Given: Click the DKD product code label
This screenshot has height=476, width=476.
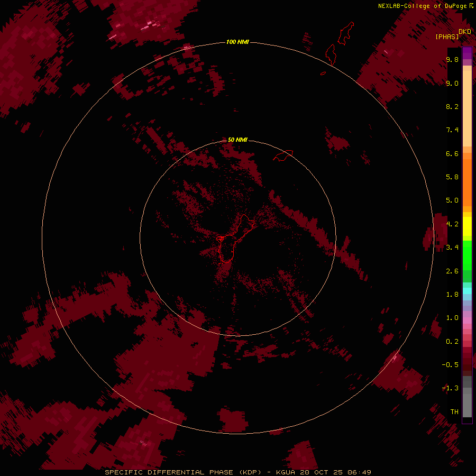Looking at the screenshot, I should pyautogui.click(x=465, y=32).
